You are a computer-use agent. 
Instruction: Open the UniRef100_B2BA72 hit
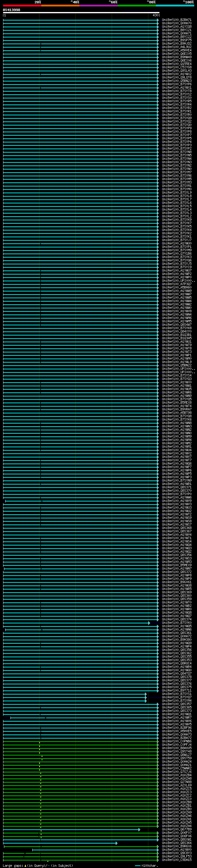177,737
